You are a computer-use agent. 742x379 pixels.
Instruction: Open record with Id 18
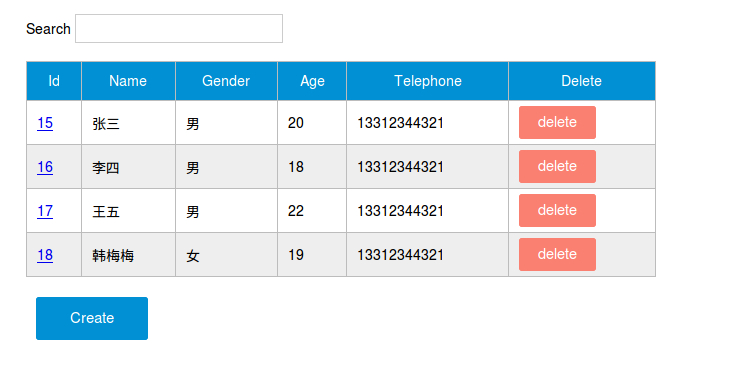[x=45, y=255]
